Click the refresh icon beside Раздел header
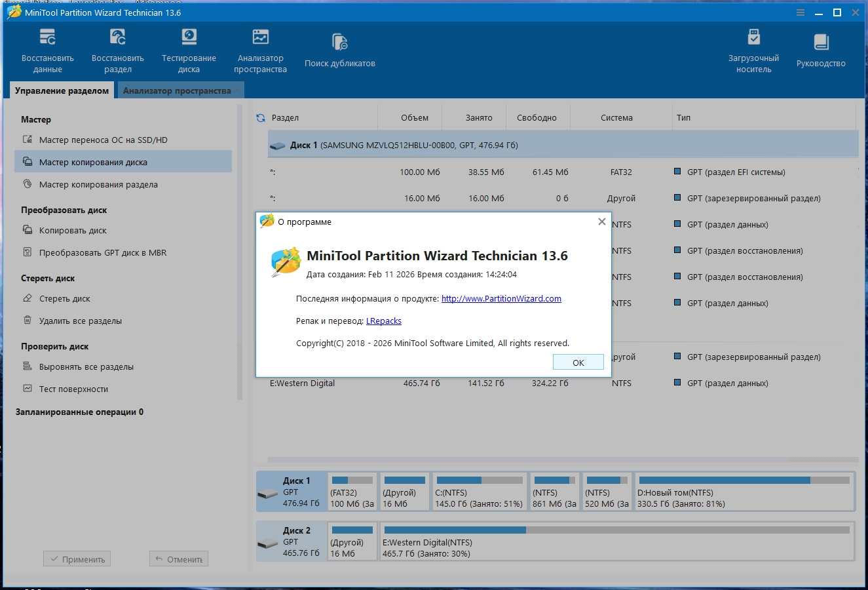The width and height of the screenshot is (868, 590). pos(261,118)
